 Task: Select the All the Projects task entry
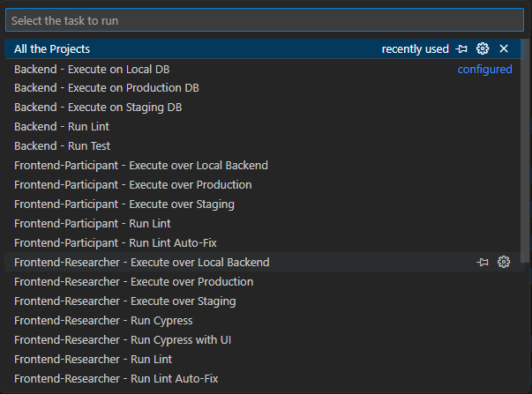pos(262,48)
